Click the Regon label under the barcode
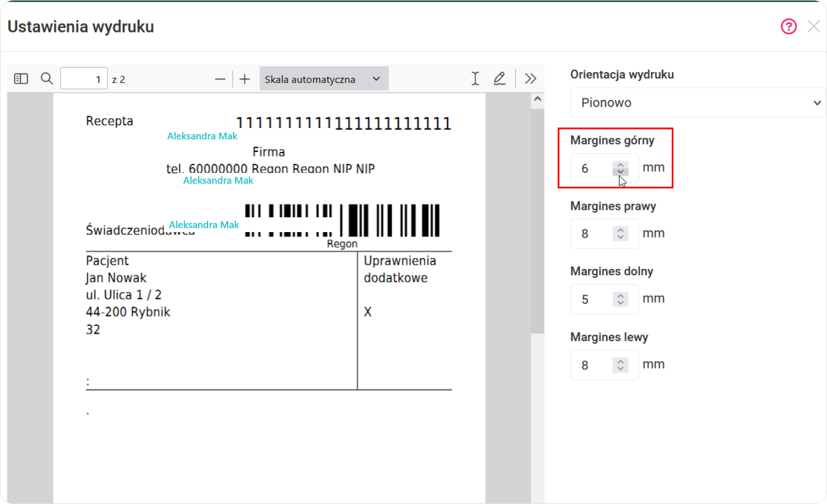 [342, 244]
